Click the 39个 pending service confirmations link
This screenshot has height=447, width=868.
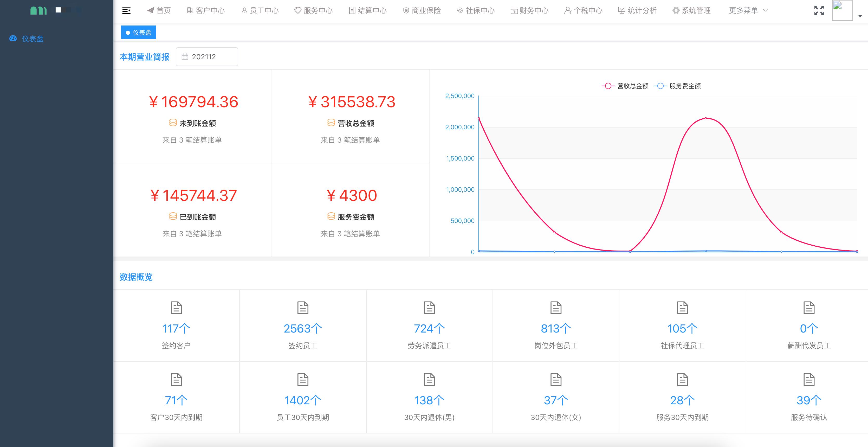(808, 400)
